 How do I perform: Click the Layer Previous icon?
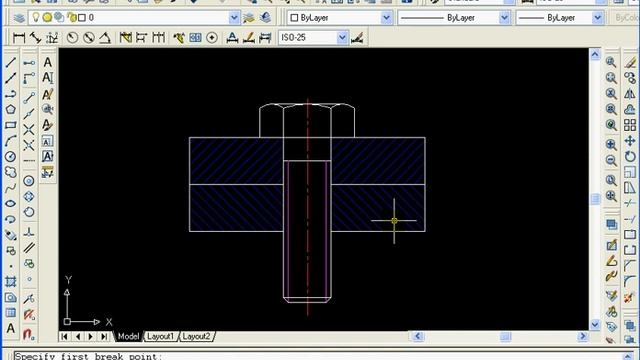[x=265, y=18]
